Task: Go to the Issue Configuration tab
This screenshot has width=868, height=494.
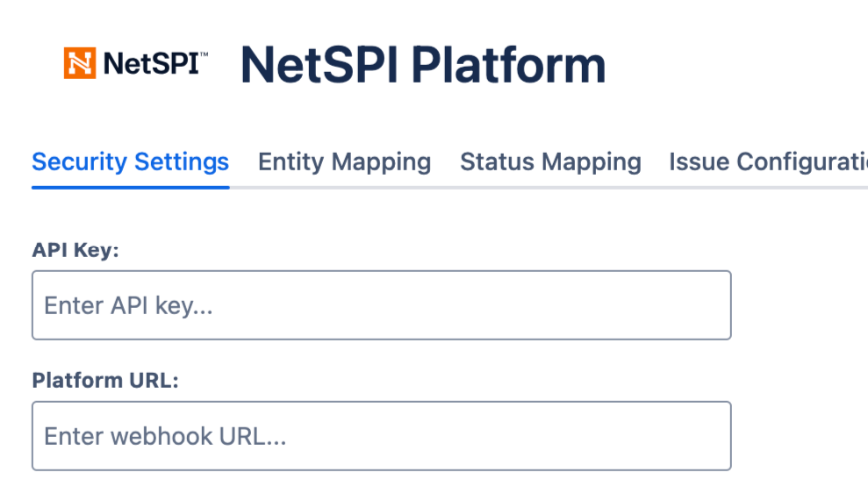Action: coord(766,162)
